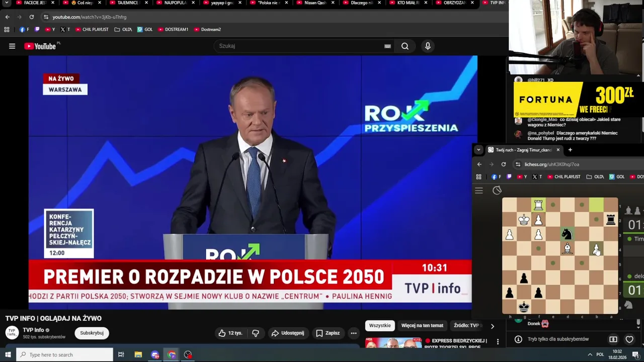Start voice search with the microphone icon
The width and height of the screenshot is (644, 362).
click(428, 46)
